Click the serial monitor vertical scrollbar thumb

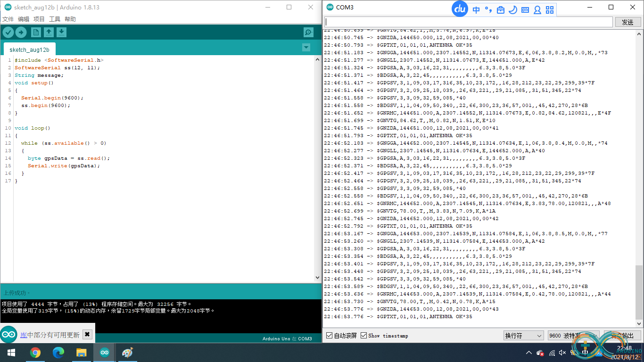[639, 292]
